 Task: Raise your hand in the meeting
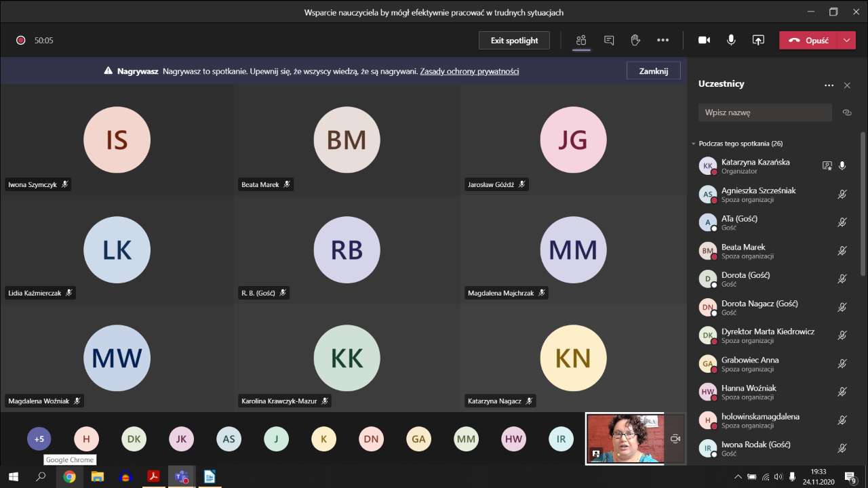tap(635, 41)
